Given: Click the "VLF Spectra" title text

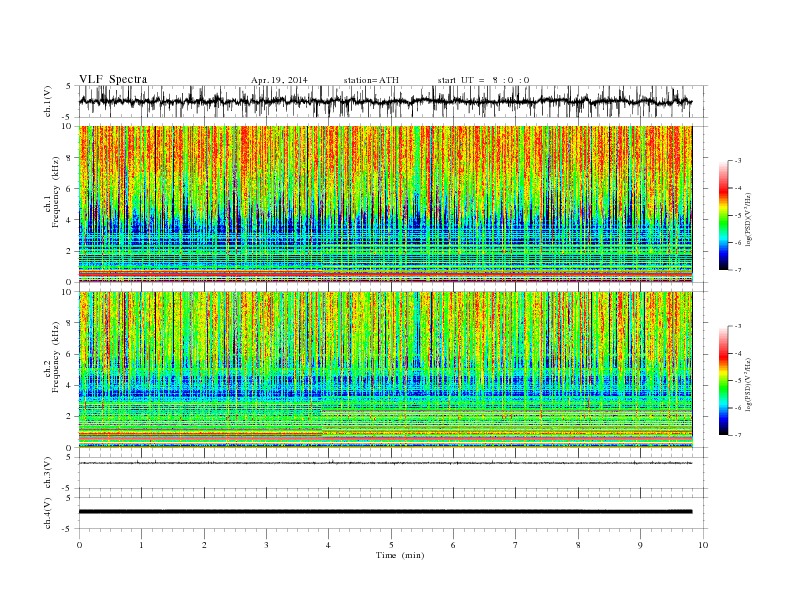Looking at the screenshot, I should (x=113, y=79).
